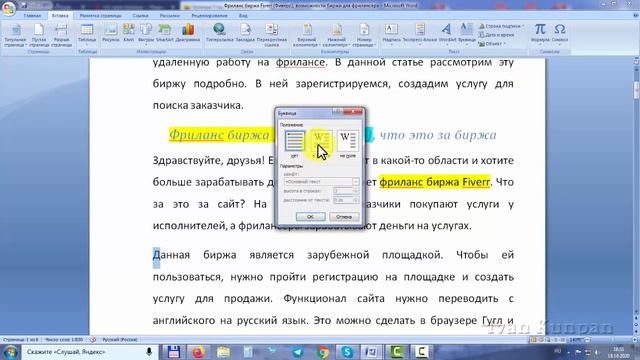Insert a Chart (Диаграмма)

tap(188, 33)
